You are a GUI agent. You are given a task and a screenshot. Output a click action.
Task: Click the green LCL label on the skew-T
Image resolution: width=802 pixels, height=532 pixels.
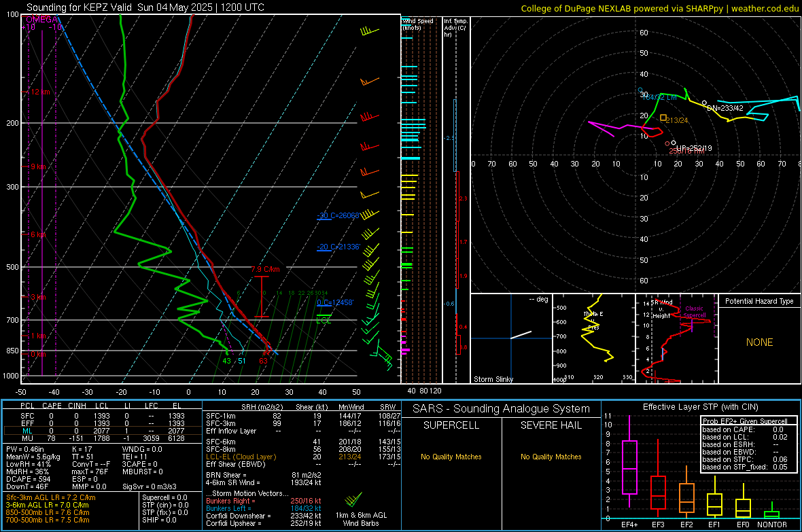coord(324,321)
